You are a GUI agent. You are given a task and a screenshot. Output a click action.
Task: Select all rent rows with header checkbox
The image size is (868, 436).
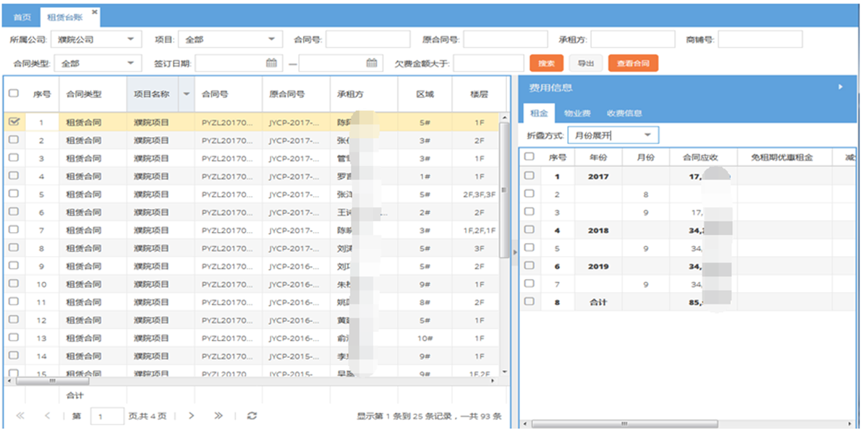(529, 156)
